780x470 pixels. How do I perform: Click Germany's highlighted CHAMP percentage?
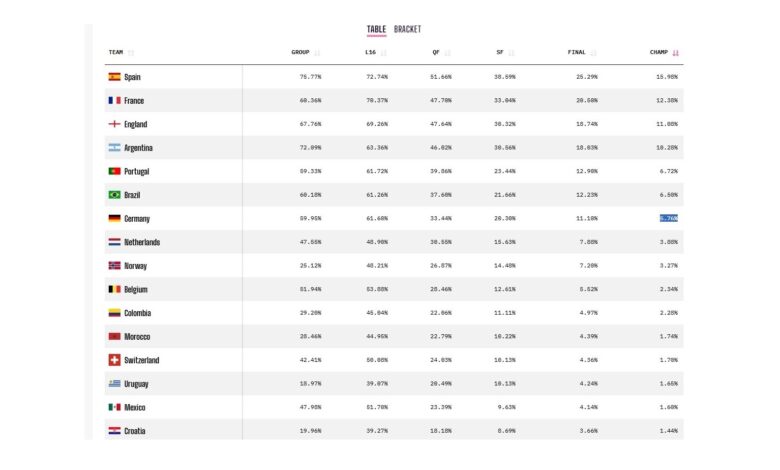(668, 218)
